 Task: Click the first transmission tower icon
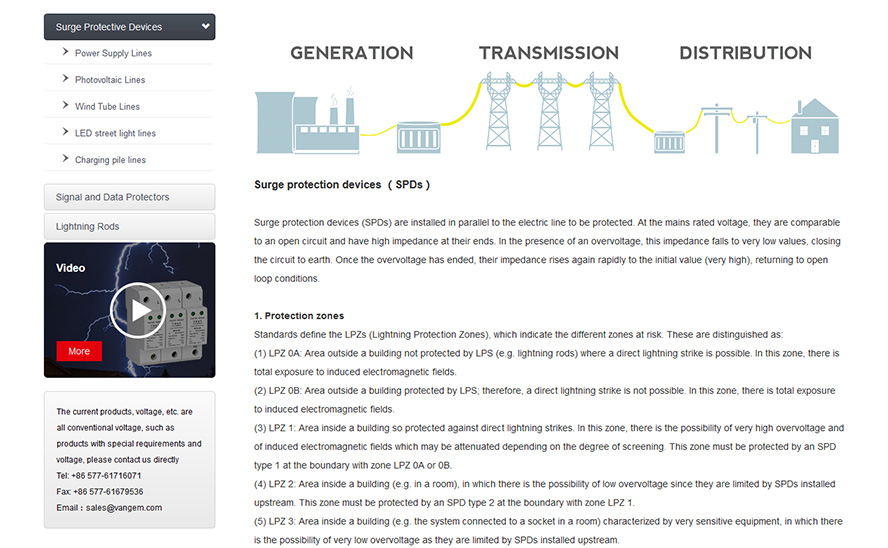[x=498, y=112]
